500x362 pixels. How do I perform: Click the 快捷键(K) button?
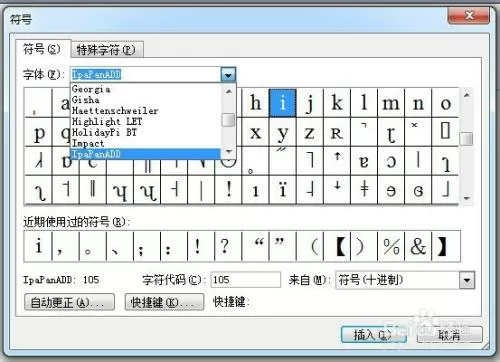pyautogui.click(x=164, y=302)
